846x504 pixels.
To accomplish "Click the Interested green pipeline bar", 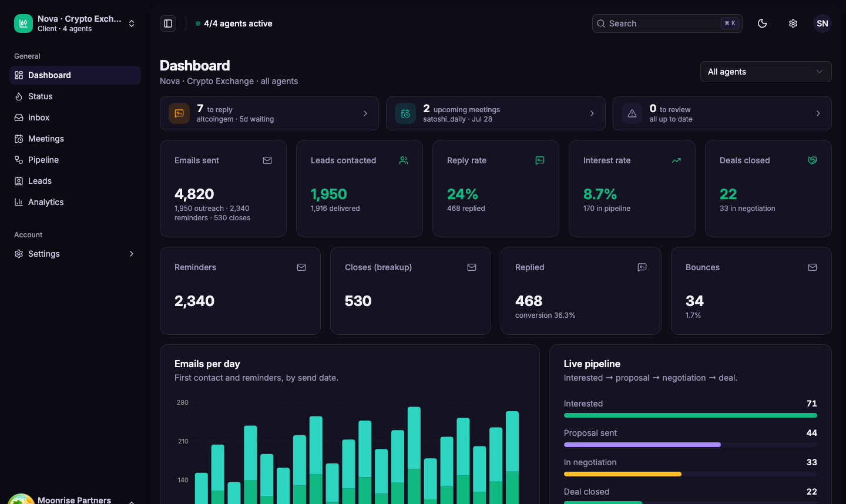I will (x=690, y=415).
